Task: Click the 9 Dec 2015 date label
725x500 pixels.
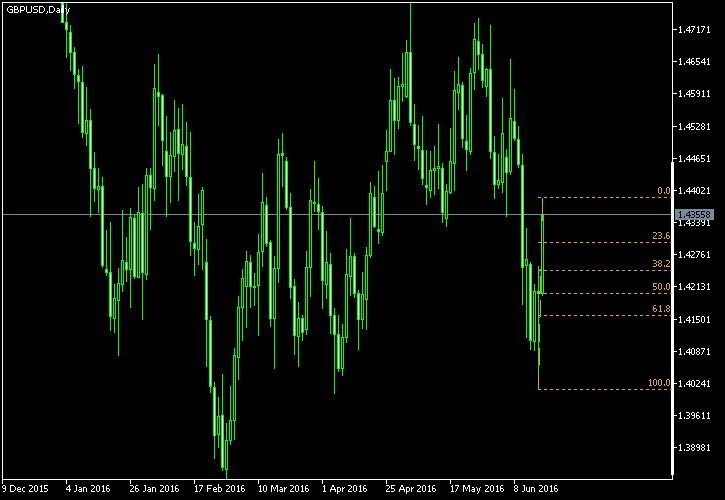Action: pos(25,488)
